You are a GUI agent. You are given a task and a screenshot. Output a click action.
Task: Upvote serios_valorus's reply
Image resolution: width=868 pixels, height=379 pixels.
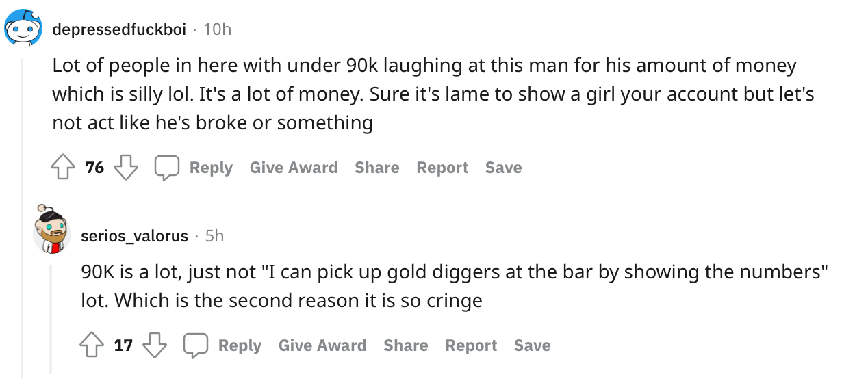[92, 345]
